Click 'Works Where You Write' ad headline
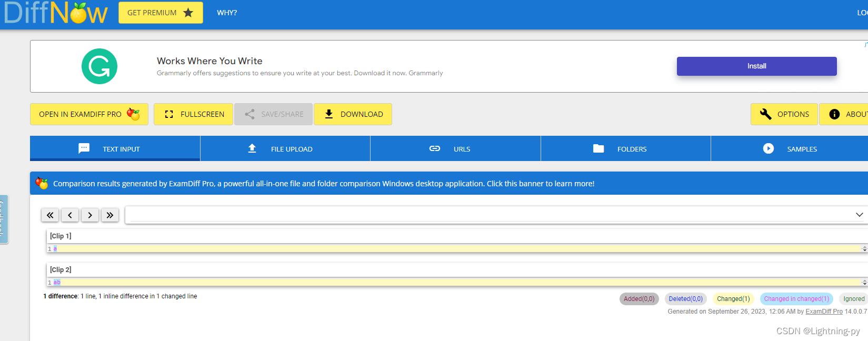868x341 pixels. tap(209, 61)
